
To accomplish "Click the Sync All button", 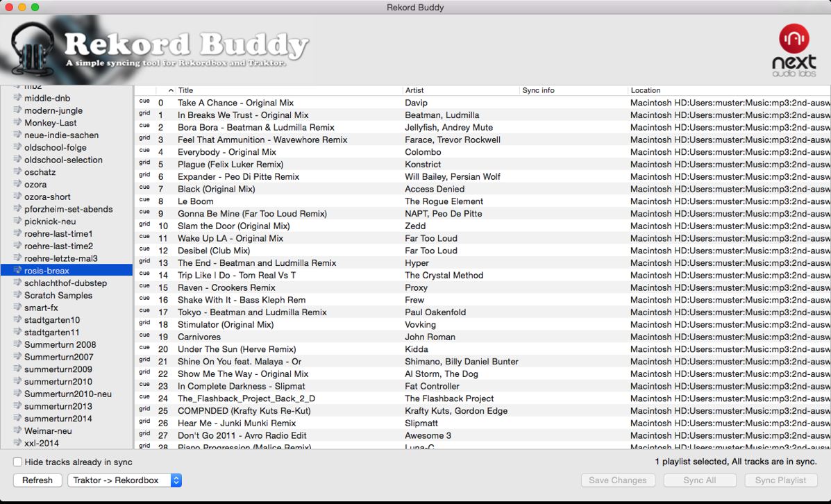I will pyautogui.click(x=699, y=480).
